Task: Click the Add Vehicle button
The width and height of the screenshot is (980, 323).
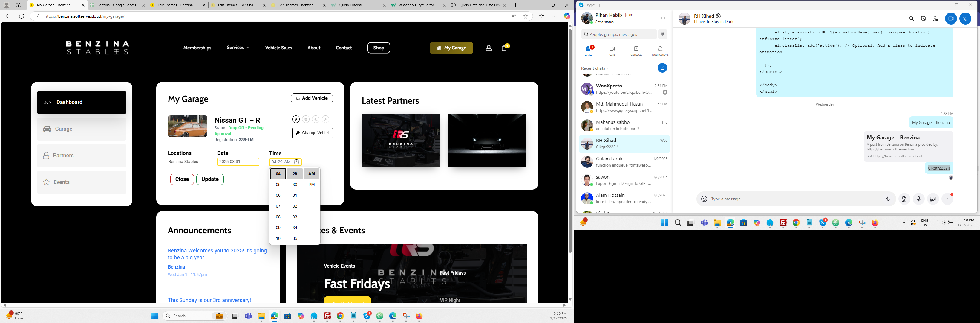Action: [x=312, y=98]
